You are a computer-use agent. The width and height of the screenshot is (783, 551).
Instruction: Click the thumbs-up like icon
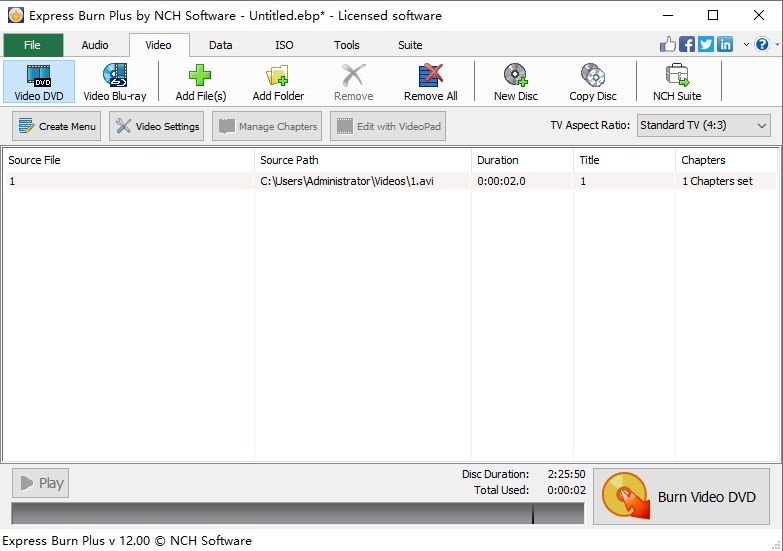[x=668, y=44]
